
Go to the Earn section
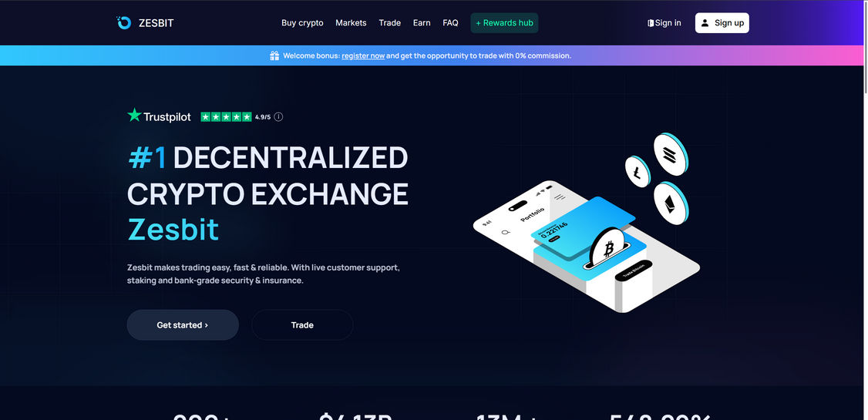(x=422, y=22)
